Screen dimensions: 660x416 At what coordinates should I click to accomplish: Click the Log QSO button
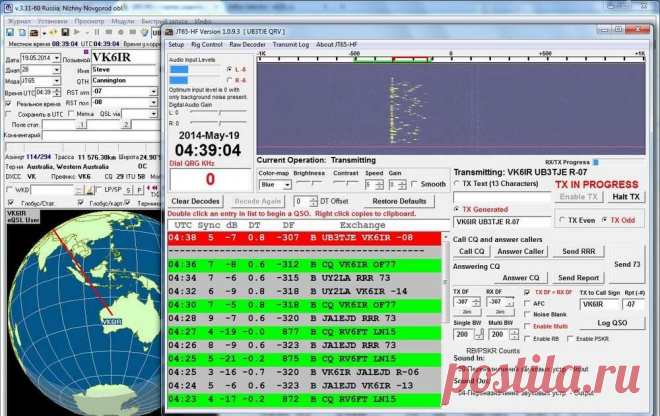point(612,323)
